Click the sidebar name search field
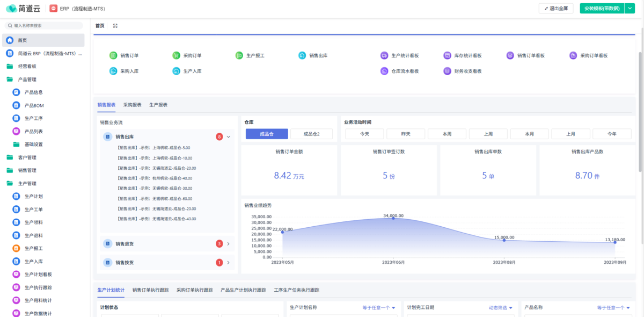This screenshot has width=644, height=317. (46, 25)
